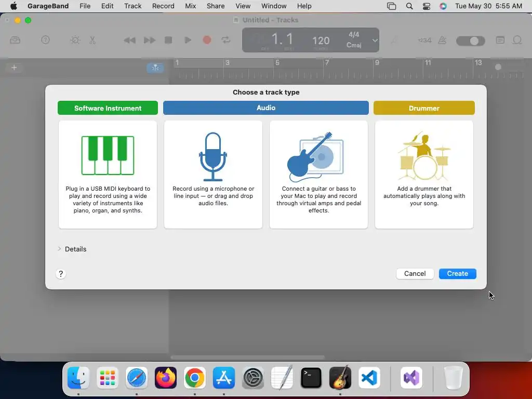Screen dimensions: 532x399
Task: Click the Siri icon in menu bar
Action: (443, 6)
